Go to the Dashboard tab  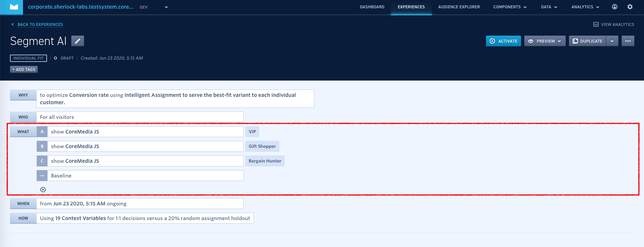click(x=372, y=7)
